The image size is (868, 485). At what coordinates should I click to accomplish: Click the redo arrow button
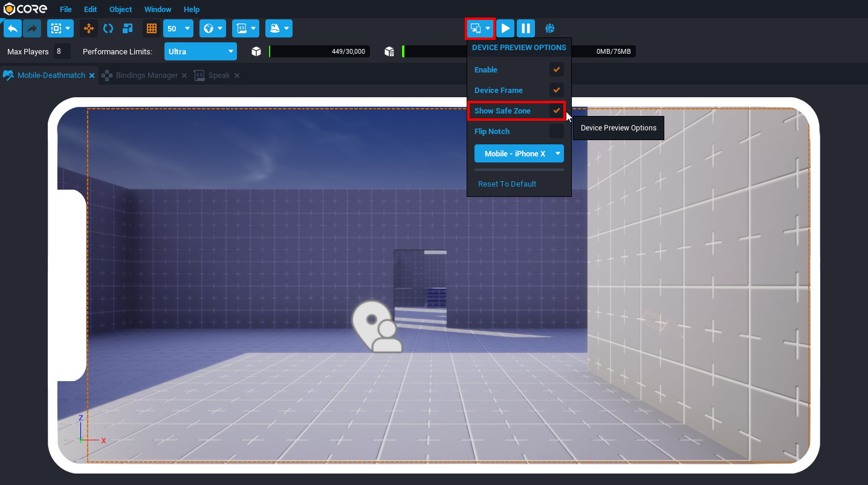point(32,28)
